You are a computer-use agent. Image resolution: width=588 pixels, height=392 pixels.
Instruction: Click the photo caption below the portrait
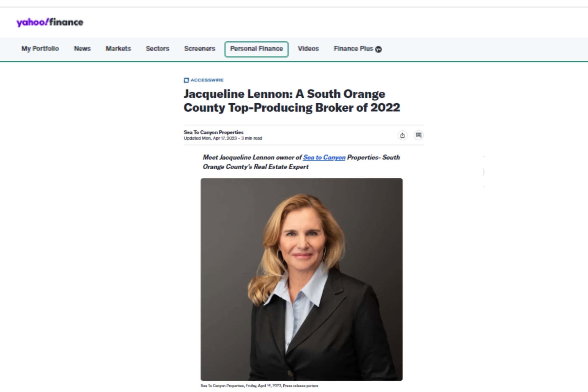point(259,386)
